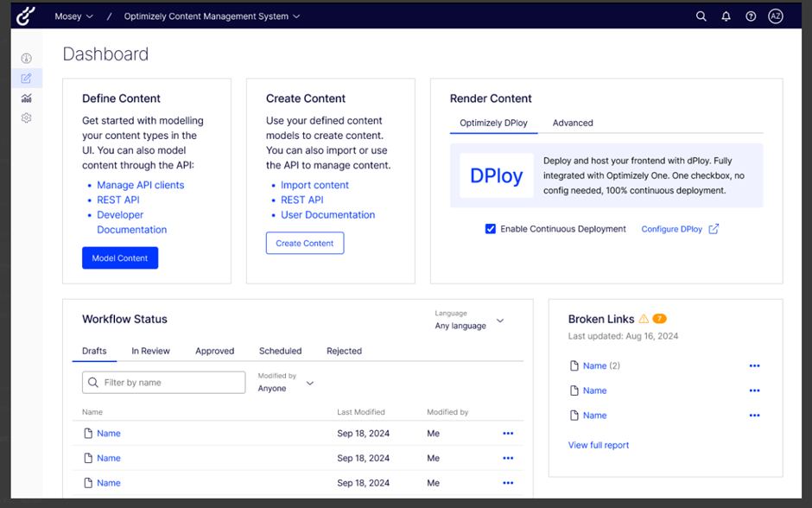
Task: Toggle Enable Continuous Deployment checkbox
Action: pyautogui.click(x=491, y=229)
